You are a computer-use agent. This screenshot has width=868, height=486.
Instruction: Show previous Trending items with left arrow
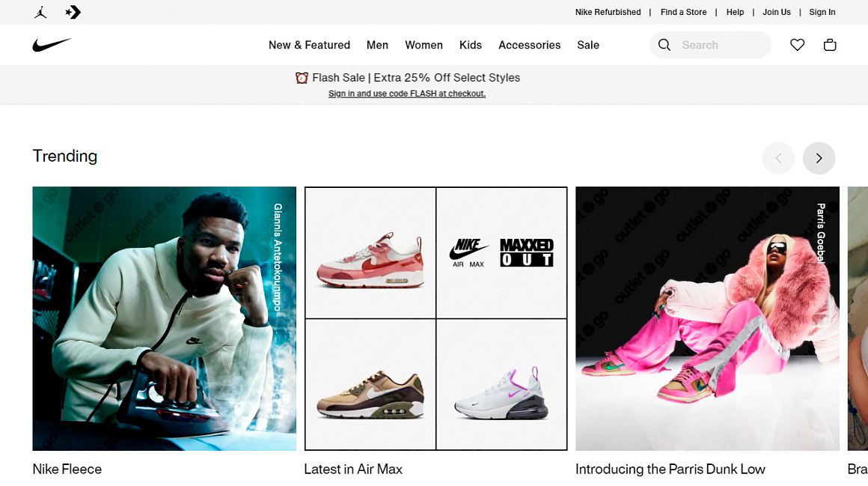(778, 159)
